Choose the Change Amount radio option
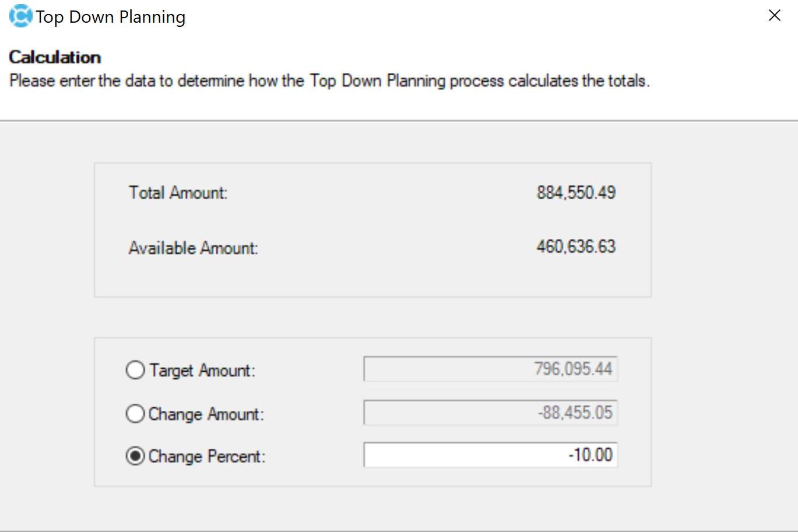The image size is (798, 532). click(x=135, y=414)
